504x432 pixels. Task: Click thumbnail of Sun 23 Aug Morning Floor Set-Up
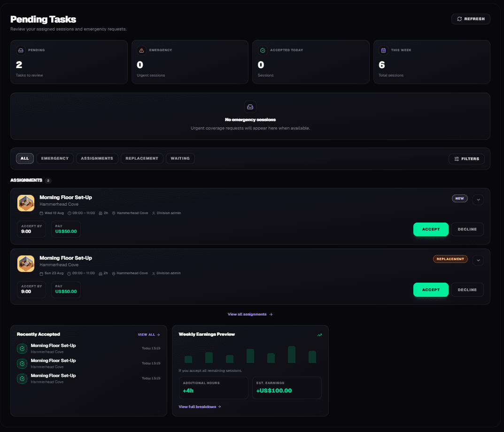tap(26, 263)
